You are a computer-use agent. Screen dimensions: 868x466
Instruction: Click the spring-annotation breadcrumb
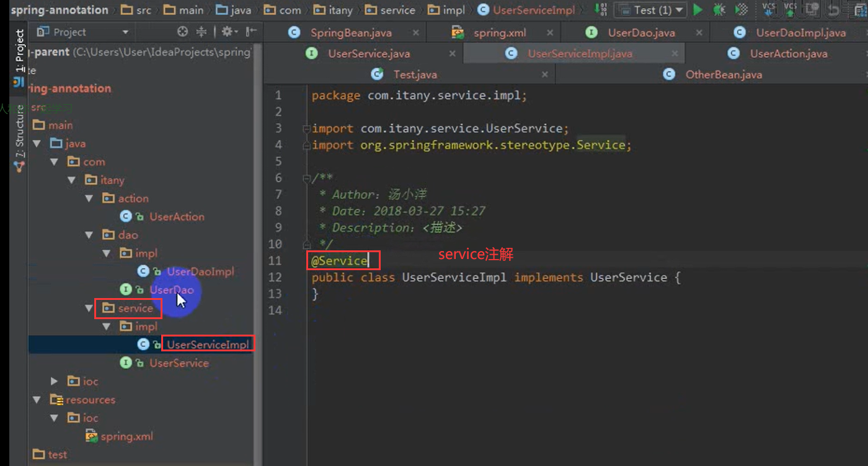tap(60, 10)
